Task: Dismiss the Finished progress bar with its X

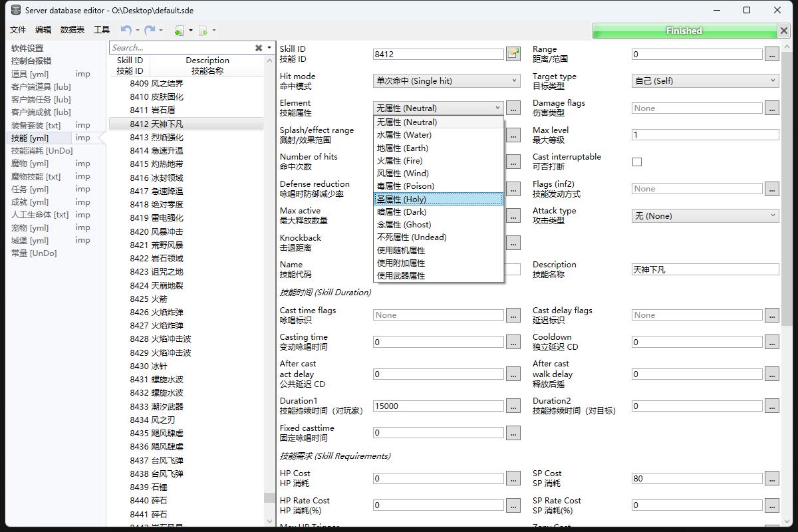Action: click(x=783, y=31)
